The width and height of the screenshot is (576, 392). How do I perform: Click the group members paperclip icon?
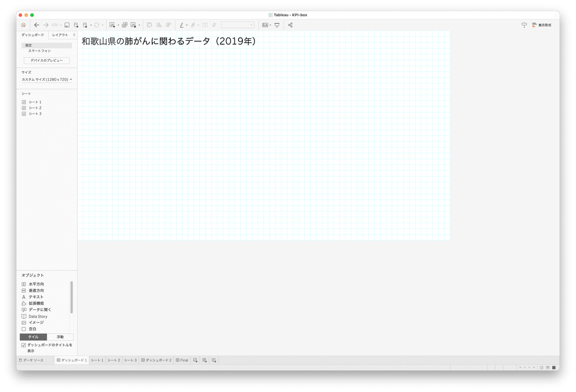(193, 25)
